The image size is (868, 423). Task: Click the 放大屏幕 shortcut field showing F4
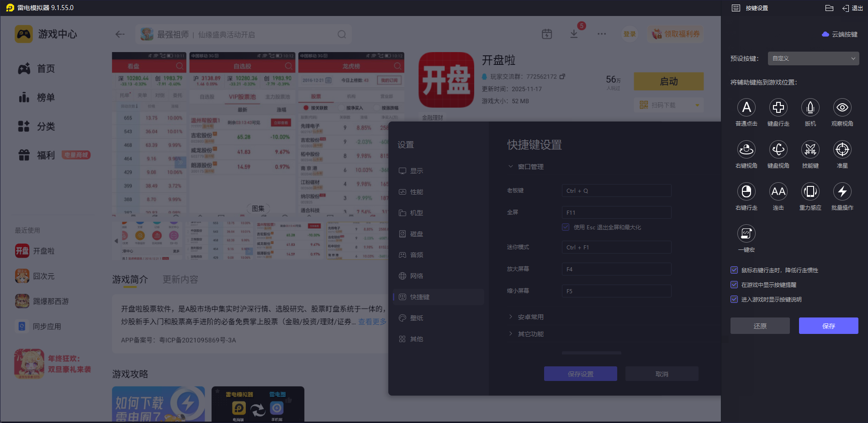click(616, 269)
